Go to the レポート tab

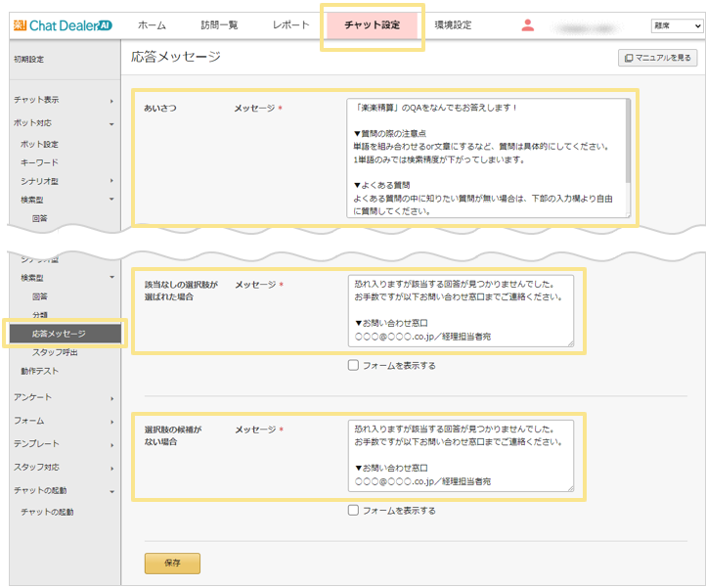[290, 25]
